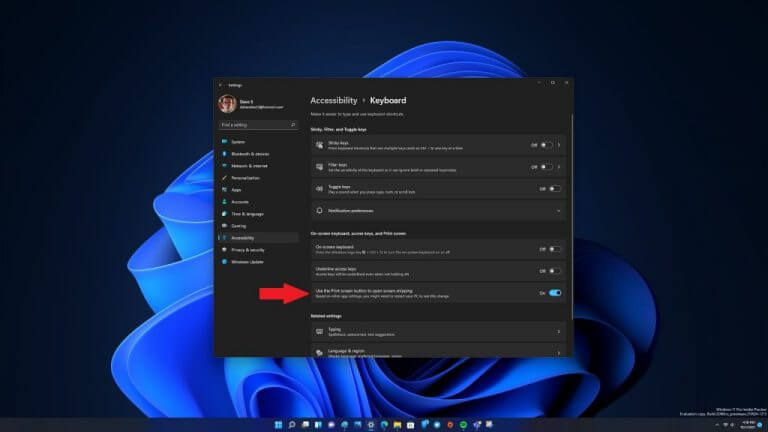This screenshot has width=768, height=432.
Task: Click the Settings gear on the taskbar
Action: point(371,425)
